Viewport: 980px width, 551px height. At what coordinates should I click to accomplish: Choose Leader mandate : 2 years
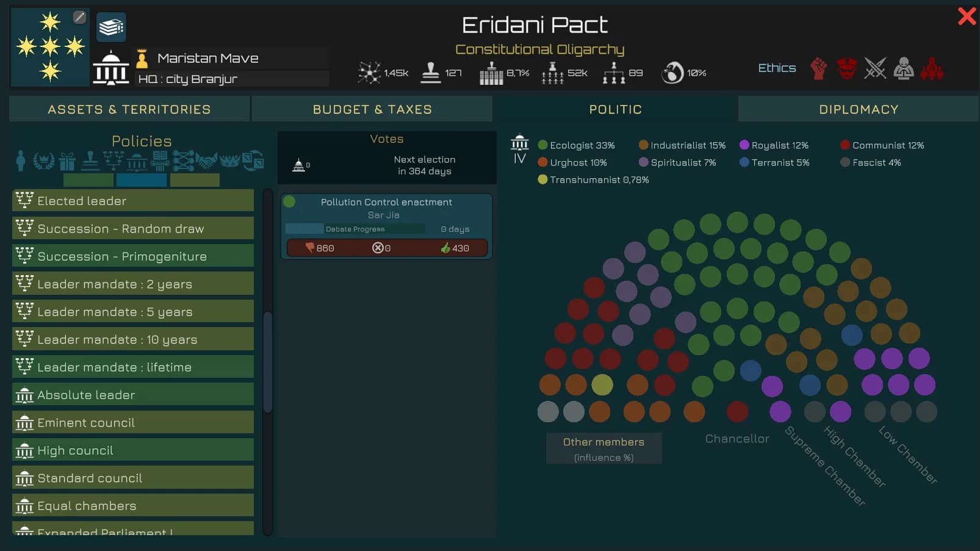tap(133, 284)
